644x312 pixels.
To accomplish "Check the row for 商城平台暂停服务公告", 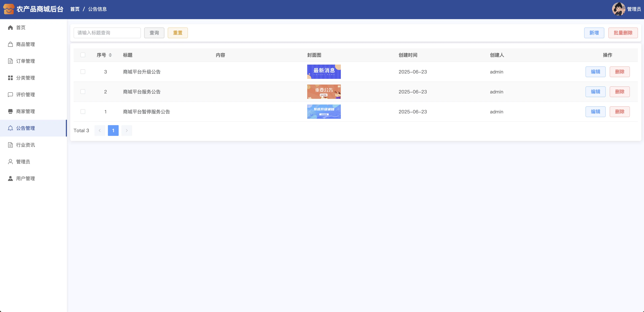I will (83, 112).
